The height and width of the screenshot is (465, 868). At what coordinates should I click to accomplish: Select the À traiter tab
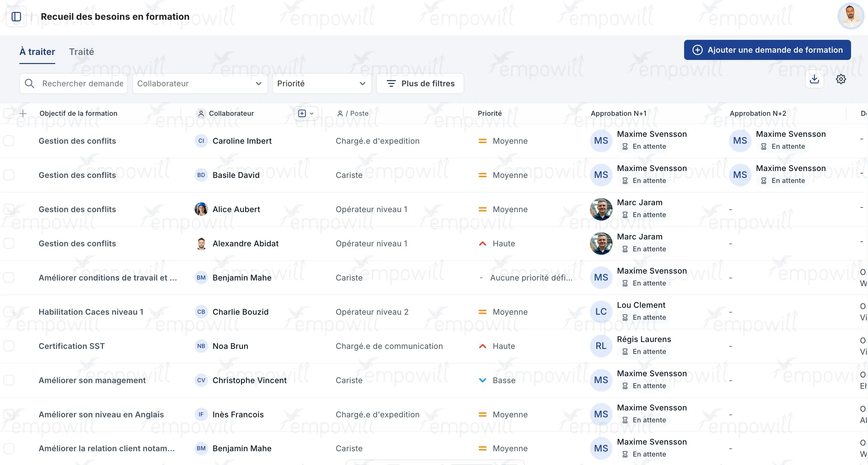click(37, 52)
